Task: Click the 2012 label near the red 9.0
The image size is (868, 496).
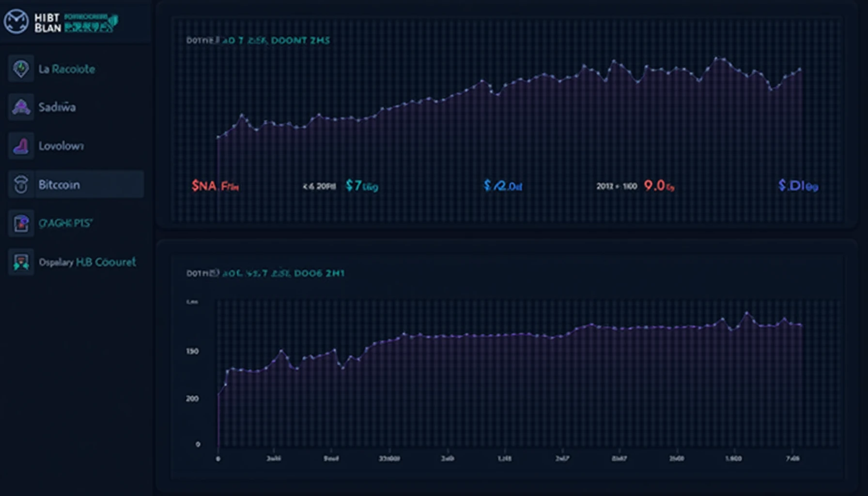Action: coord(617,186)
